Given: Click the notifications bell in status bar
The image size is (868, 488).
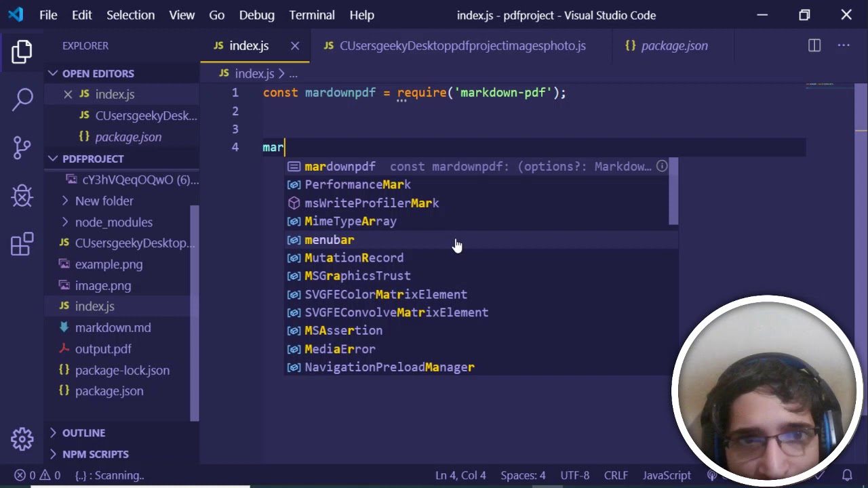Looking at the screenshot, I should coord(847,475).
